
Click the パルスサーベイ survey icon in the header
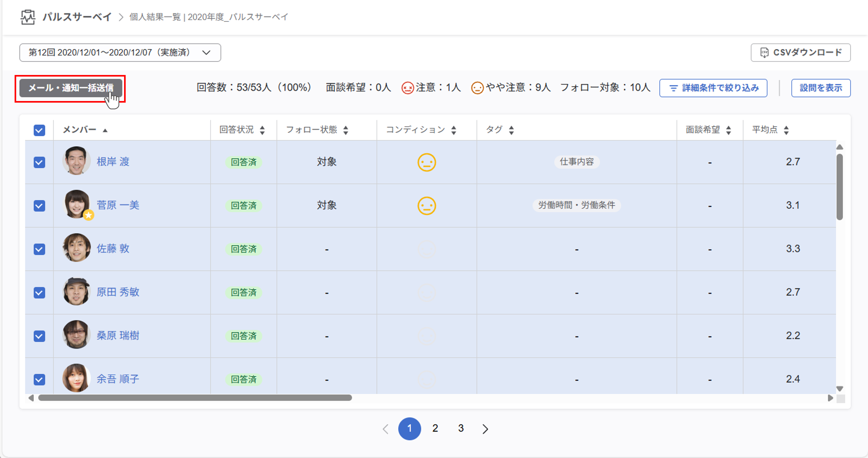coord(28,17)
